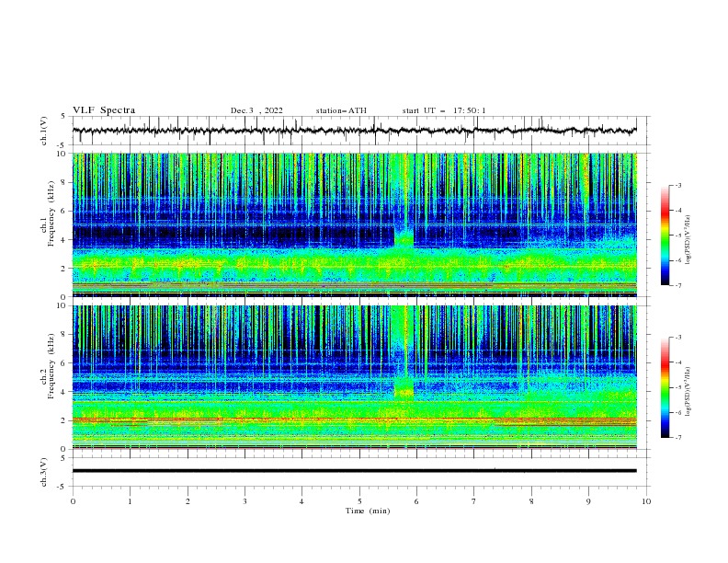
Task: Select lower color bar "log(PSD)(V²/Hz)" label
Action: (688, 392)
